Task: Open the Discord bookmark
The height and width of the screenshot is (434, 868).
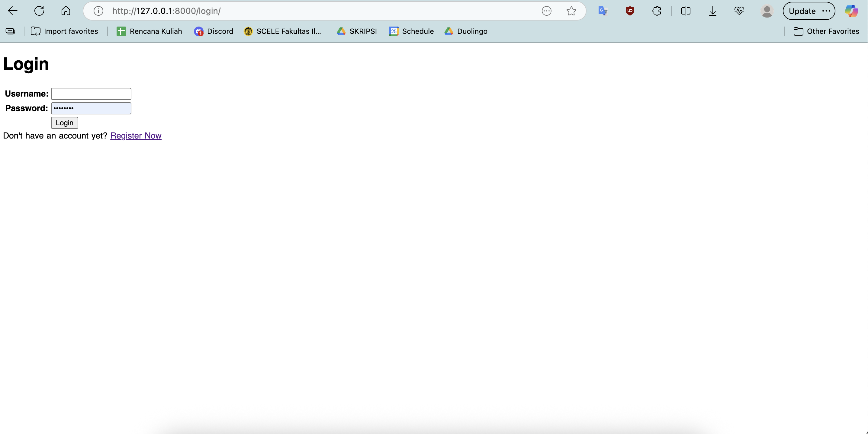Action: tap(214, 31)
